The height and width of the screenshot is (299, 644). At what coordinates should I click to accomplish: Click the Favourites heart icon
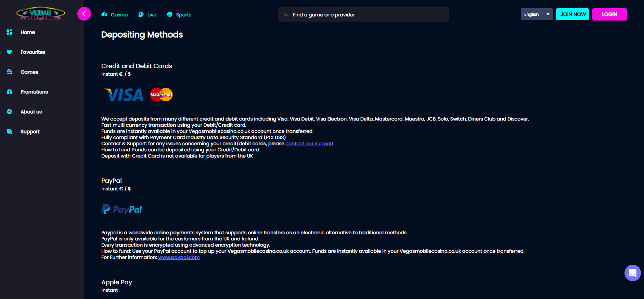coord(10,52)
